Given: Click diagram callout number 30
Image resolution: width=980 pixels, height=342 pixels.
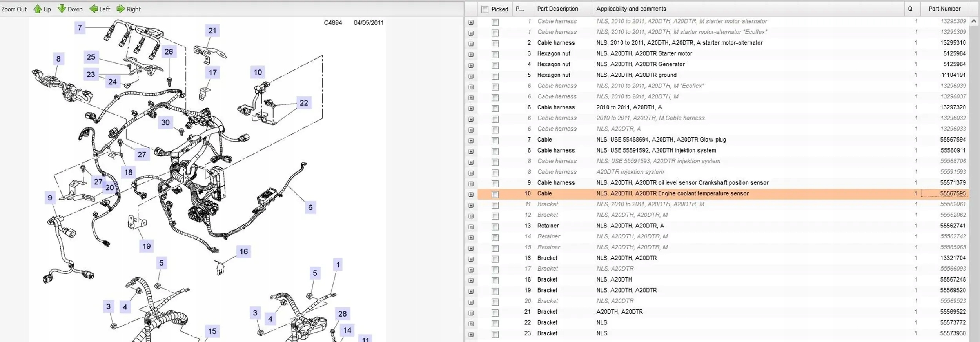Looking at the screenshot, I should pos(166,122).
